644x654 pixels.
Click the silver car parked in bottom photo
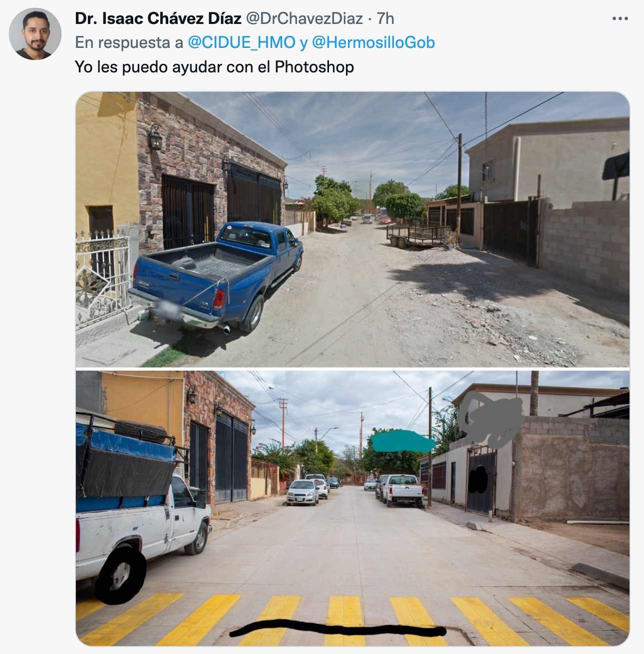tap(302, 492)
